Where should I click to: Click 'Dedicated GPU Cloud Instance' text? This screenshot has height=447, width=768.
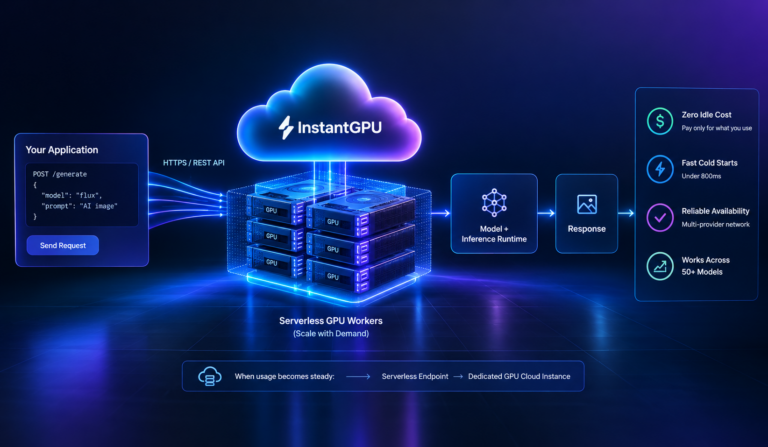tap(519, 376)
